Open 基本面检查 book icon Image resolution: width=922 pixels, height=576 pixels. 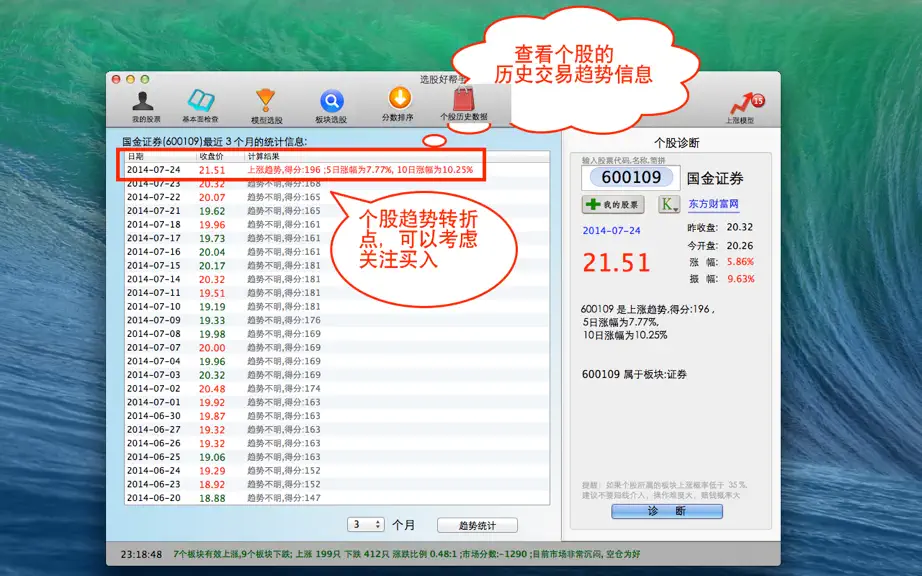(201, 106)
